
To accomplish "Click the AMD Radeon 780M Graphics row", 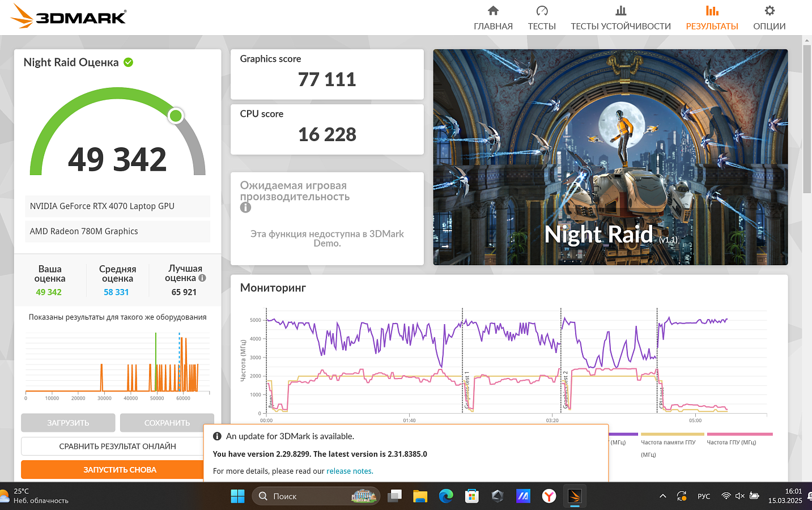I will click(x=117, y=231).
